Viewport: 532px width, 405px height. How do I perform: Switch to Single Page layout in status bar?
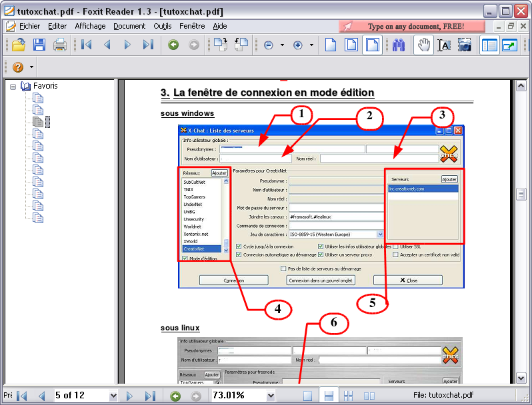(x=307, y=396)
